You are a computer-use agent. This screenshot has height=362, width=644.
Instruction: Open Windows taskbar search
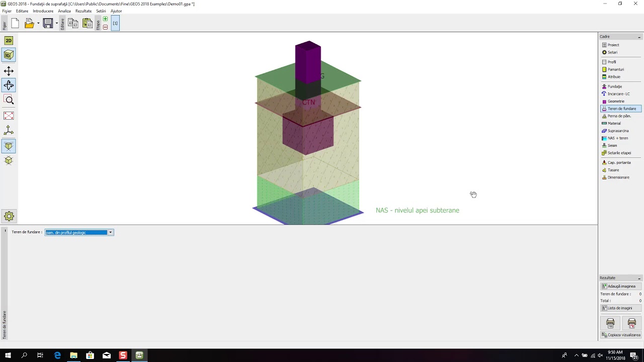[24, 355]
